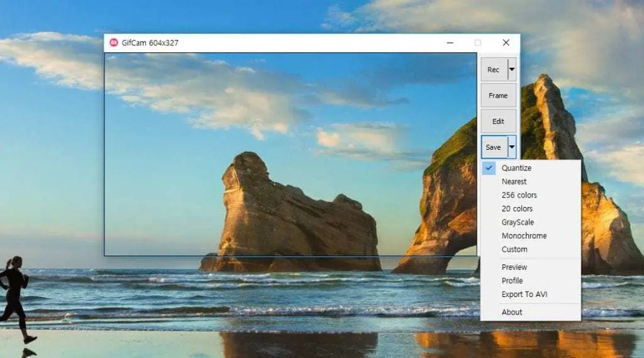Open the Edit button
Screen dimensions: 644x358
point(498,121)
